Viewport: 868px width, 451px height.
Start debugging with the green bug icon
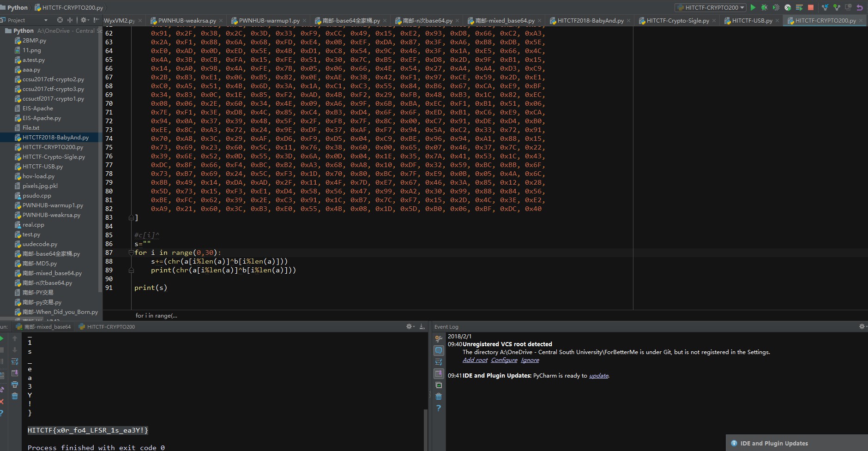tap(765, 7)
